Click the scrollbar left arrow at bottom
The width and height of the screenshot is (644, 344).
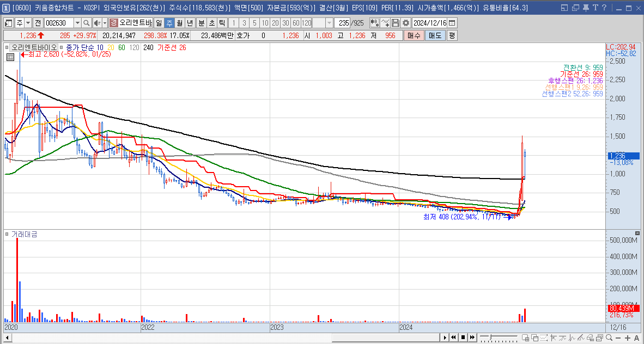[x=8, y=338]
